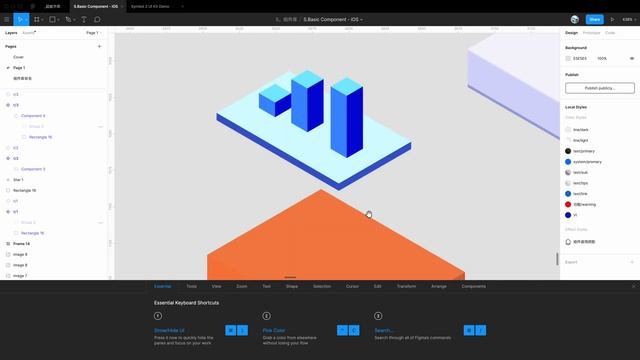Click the Search… link
The image size is (640, 360).
(x=384, y=330)
